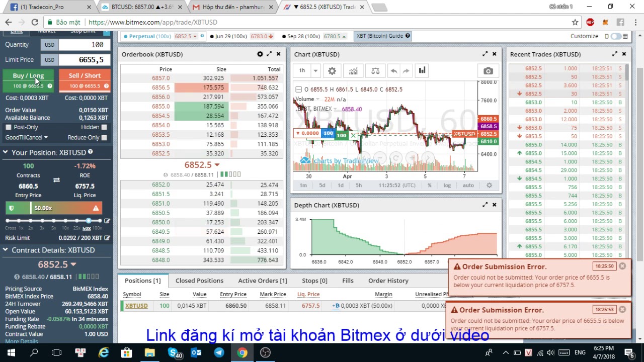Enable the Post-Only checkbox
The height and width of the screenshot is (362, 644).
pos(9,127)
